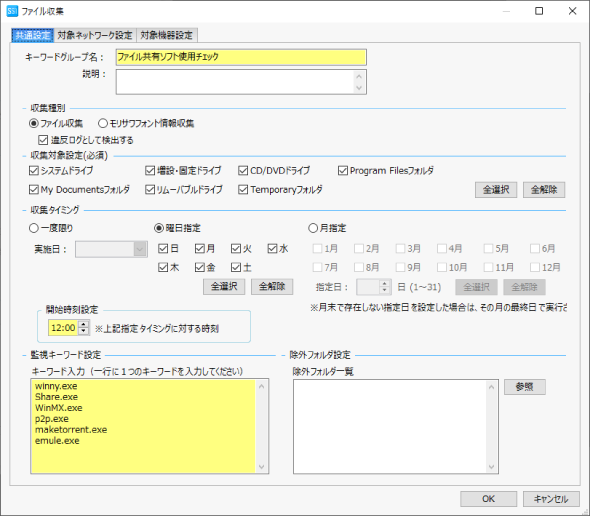
Task: Click 説明 field scroll up arrow
Action: pos(359,76)
